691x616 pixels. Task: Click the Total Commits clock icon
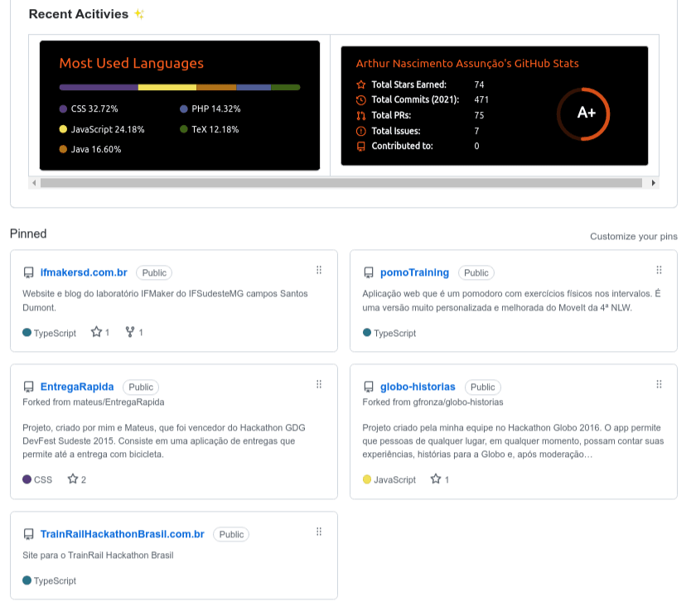click(x=361, y=100)
